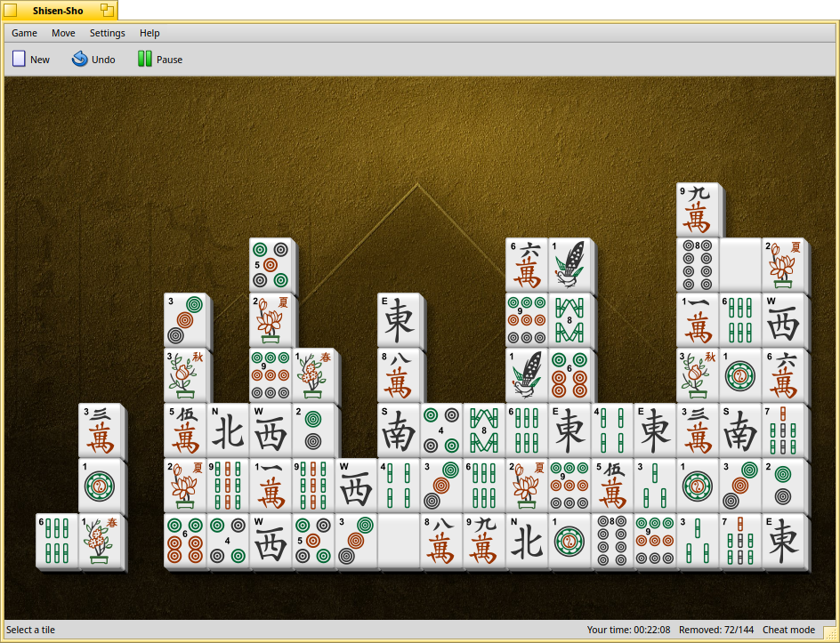Select the spring flower tile right of 6 bamboo
This screenshot has width=840, height=643.
click(x=101, y=541)
